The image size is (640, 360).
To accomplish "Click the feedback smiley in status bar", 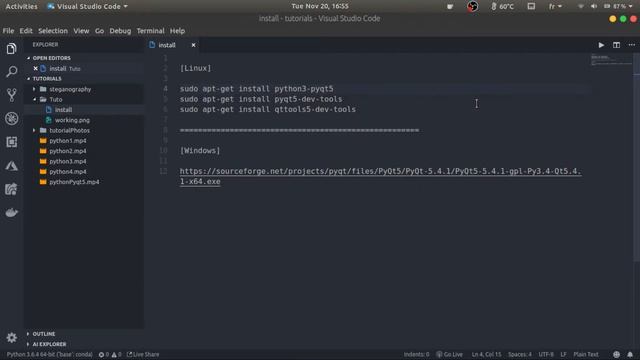I will [616, 354].
